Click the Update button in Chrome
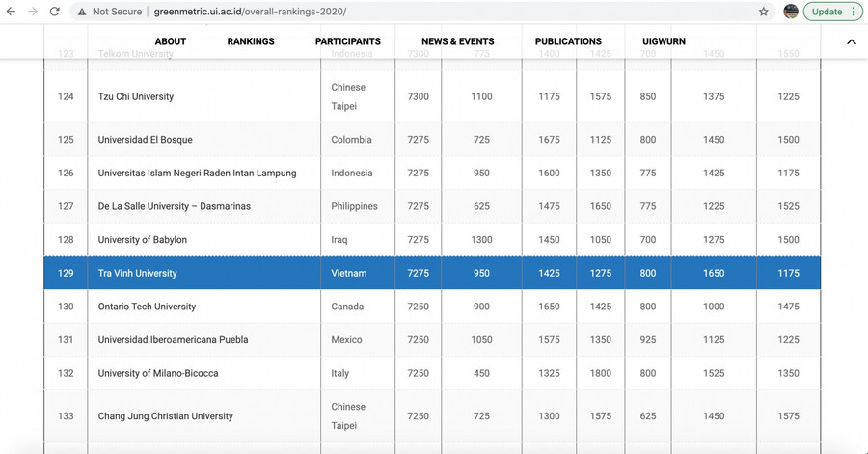The height and width of the screenshot is (454, 868). (827, 12)
